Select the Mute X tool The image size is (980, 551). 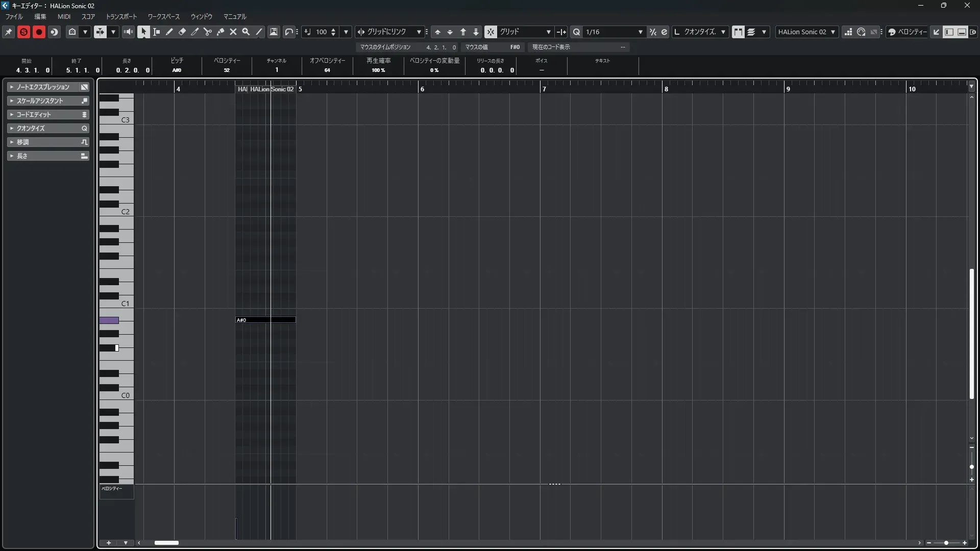[x=233, y=32]
